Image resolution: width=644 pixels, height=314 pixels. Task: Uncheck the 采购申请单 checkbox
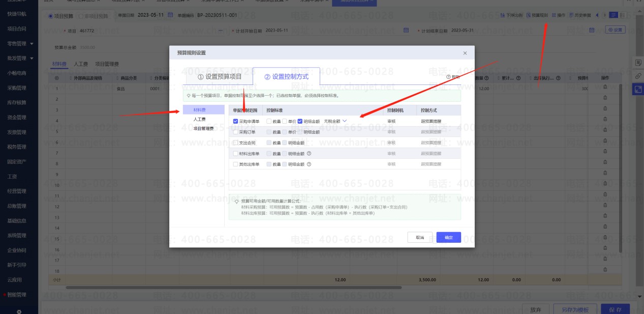(235, 121)
